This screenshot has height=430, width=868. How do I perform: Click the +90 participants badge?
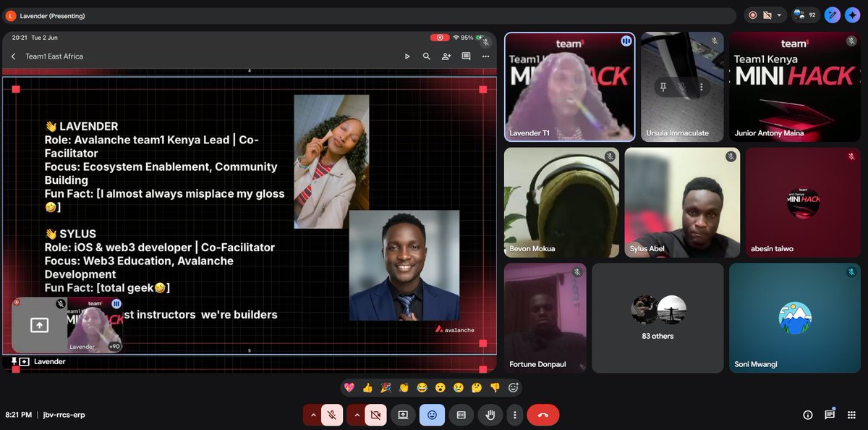114,346
